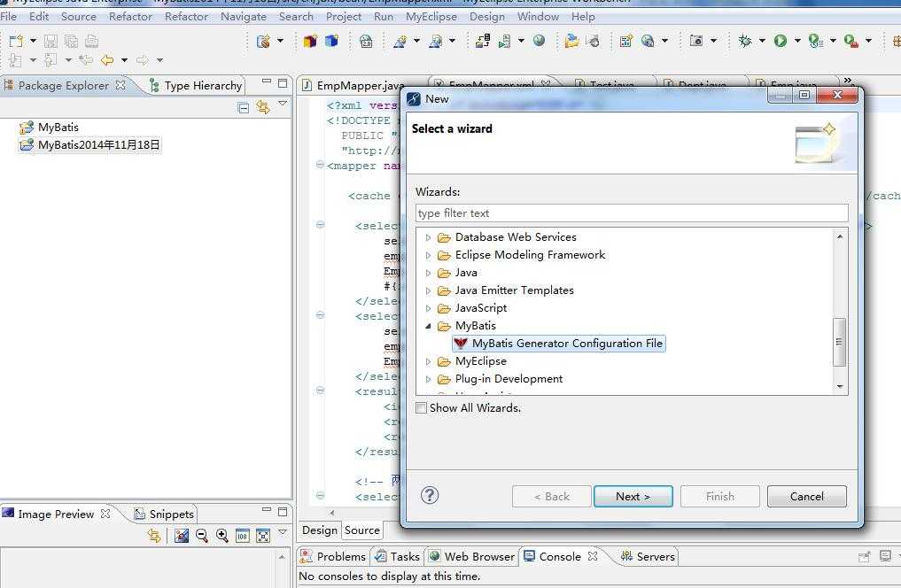Maximize the Package Explorer panel
The image size is (901, 588).
pos(282,83)
